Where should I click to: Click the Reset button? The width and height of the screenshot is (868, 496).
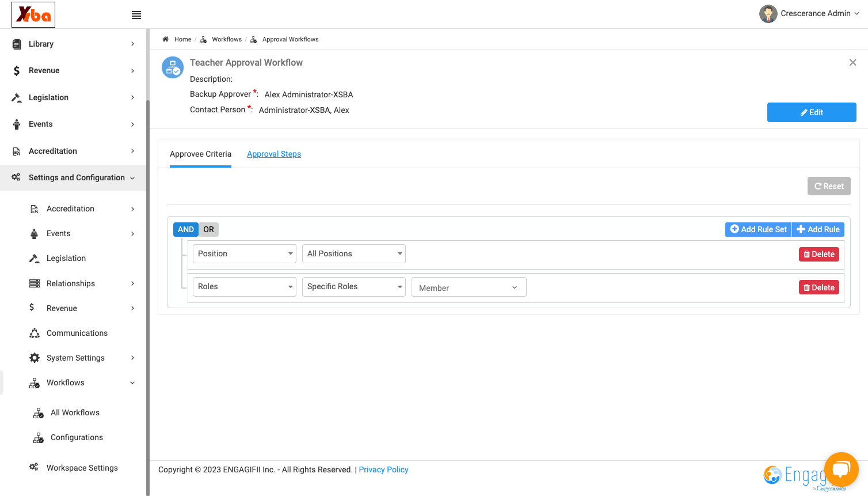pyautogui.click(x=829, y=186)
